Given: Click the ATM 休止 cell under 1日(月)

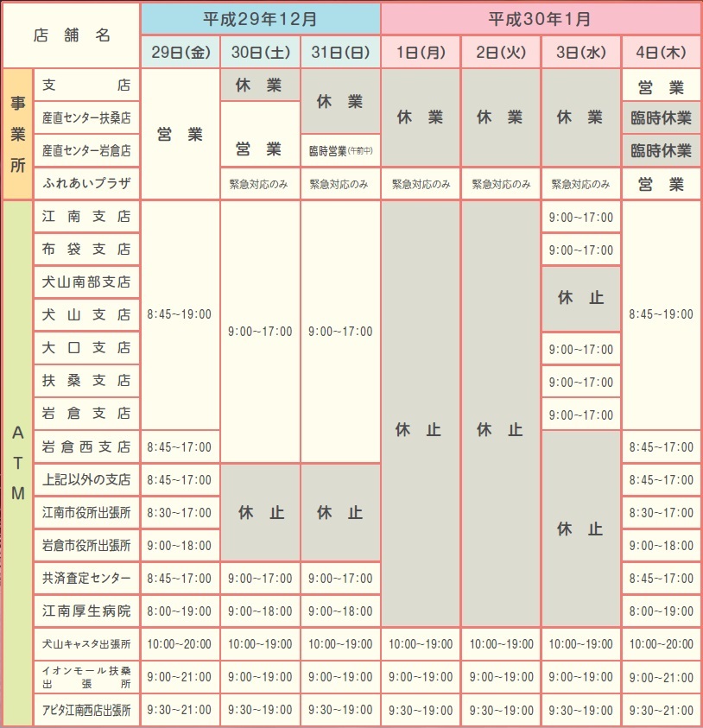Looking at the screenshot, I should (421, 414).
